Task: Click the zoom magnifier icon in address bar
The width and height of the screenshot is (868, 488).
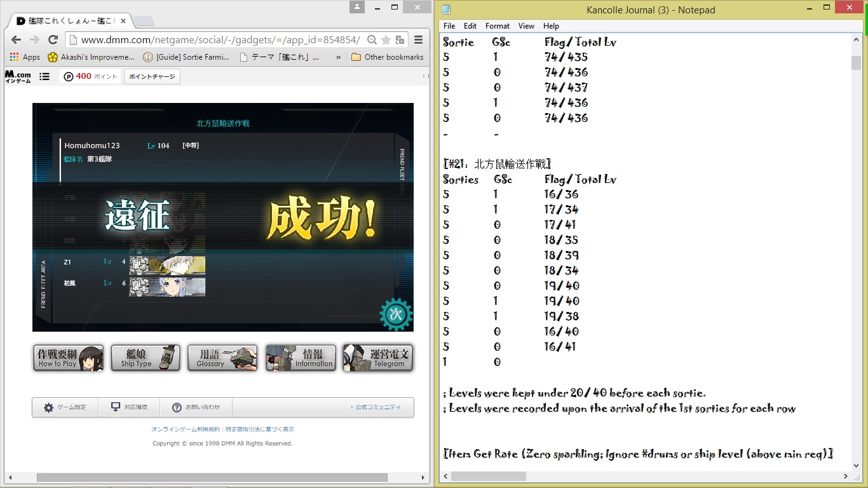Action: click(372, 40)
